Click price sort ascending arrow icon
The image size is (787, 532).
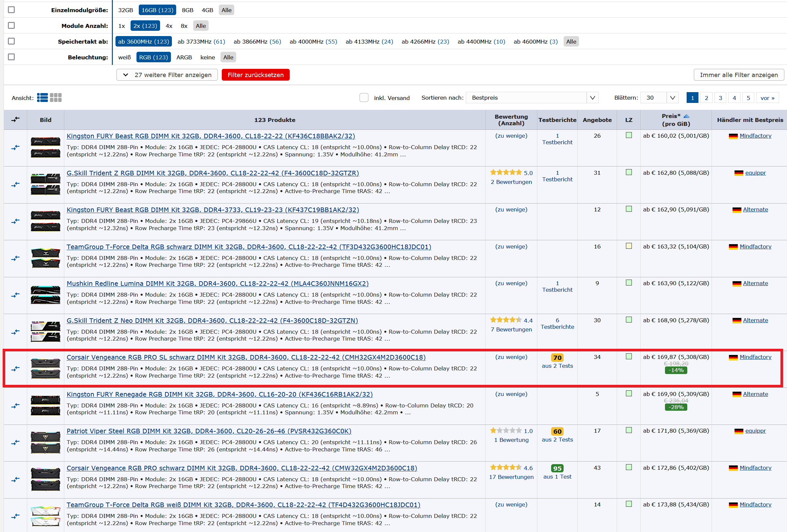[x=686, y=116]
